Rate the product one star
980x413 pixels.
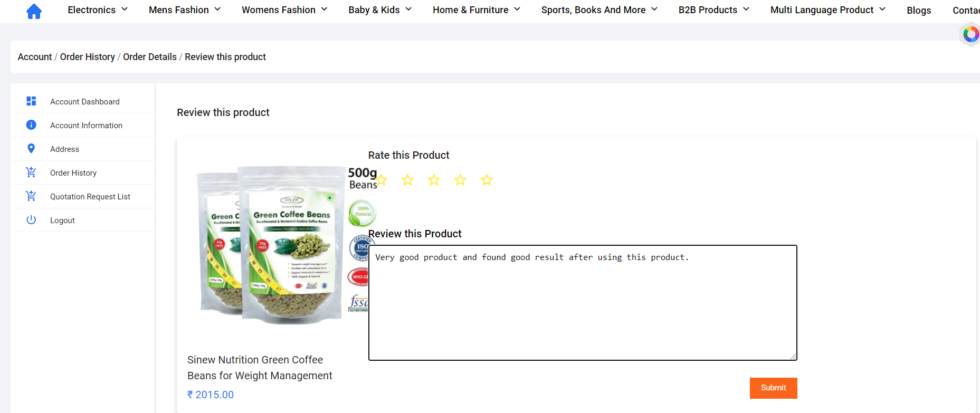coord(381,180)
